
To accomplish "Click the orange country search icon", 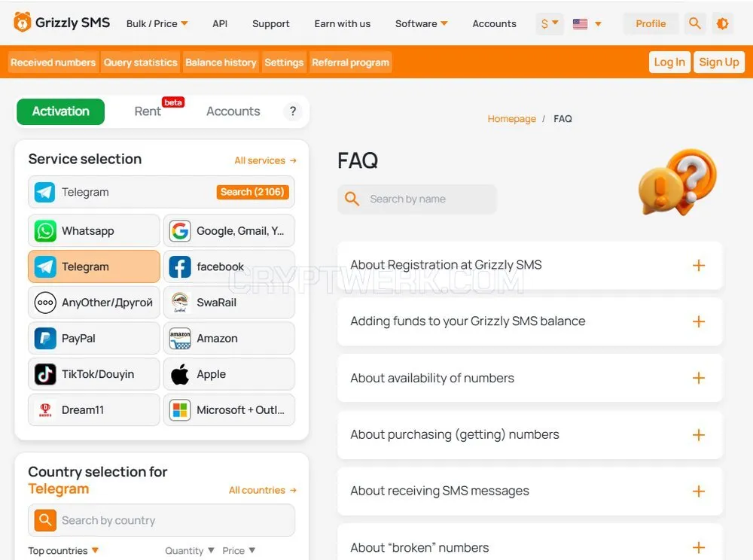I will pyautogui.click(x=45, y=519).
